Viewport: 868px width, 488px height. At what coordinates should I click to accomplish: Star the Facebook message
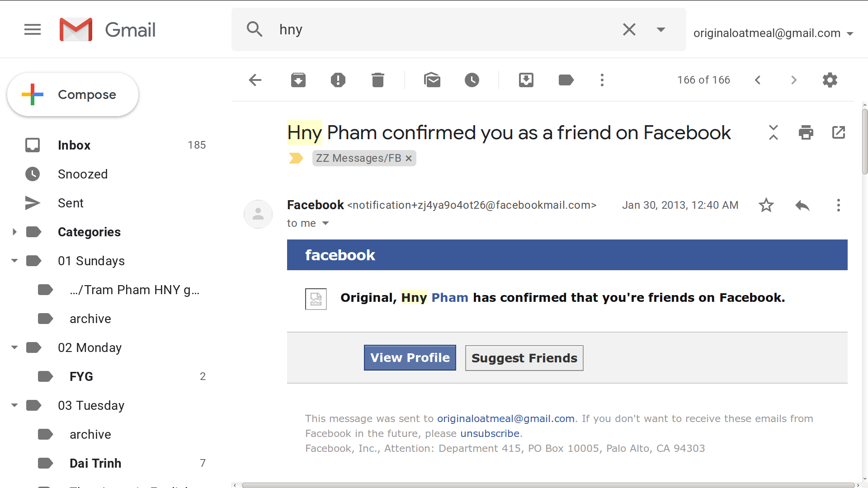[766, 205]
